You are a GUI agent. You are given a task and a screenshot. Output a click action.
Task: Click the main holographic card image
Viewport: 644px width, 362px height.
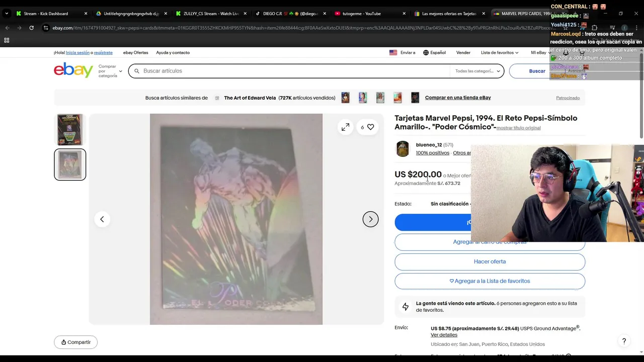(236, 219)
